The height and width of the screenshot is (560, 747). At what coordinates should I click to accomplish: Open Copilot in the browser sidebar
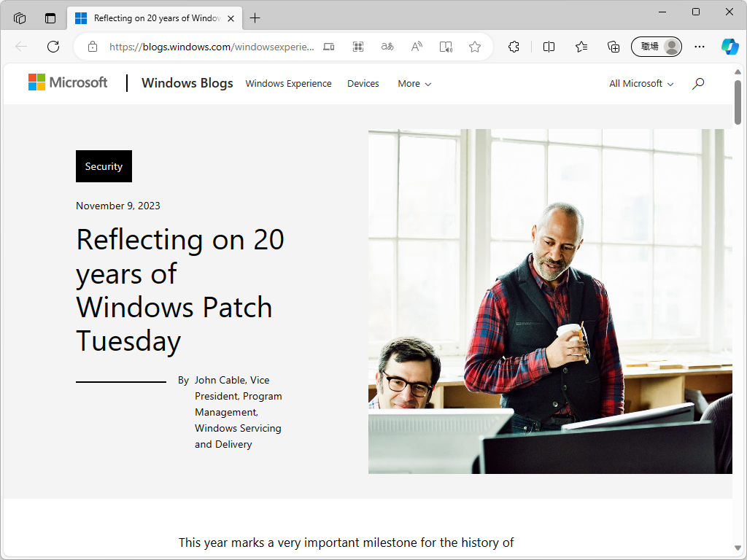click(730, 46)
